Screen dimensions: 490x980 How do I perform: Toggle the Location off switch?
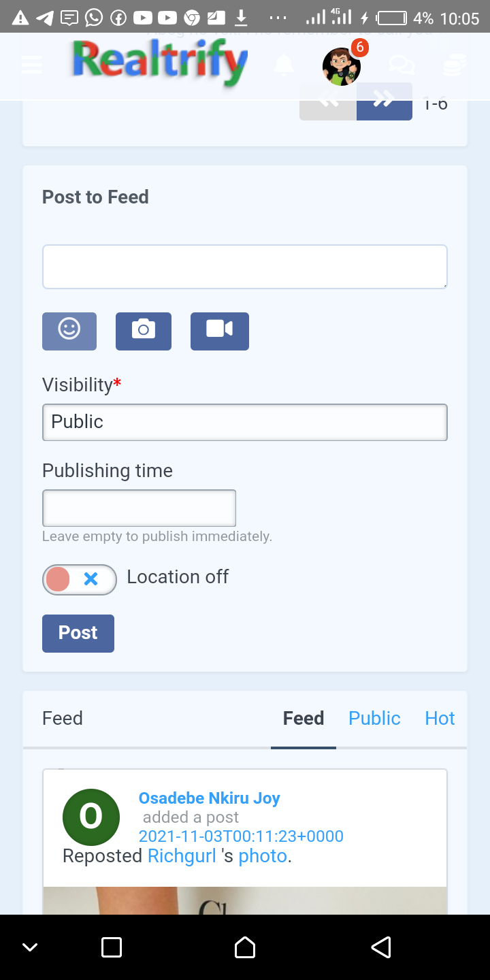(x=80, y=580)
